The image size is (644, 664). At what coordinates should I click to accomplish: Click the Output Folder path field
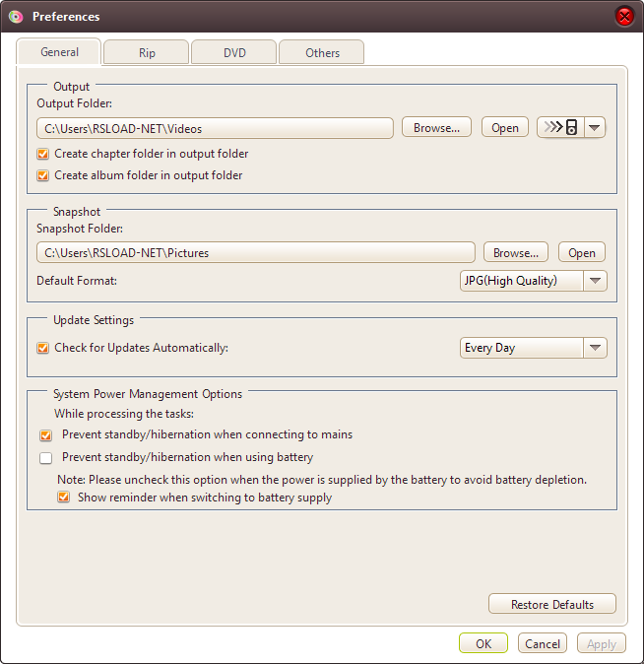point(215,128)
